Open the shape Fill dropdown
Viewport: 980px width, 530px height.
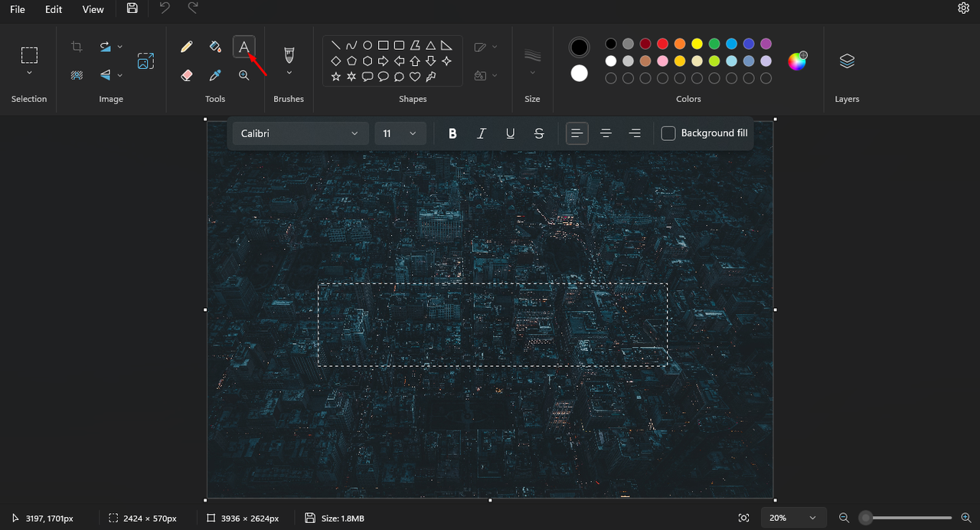(485, 75)
